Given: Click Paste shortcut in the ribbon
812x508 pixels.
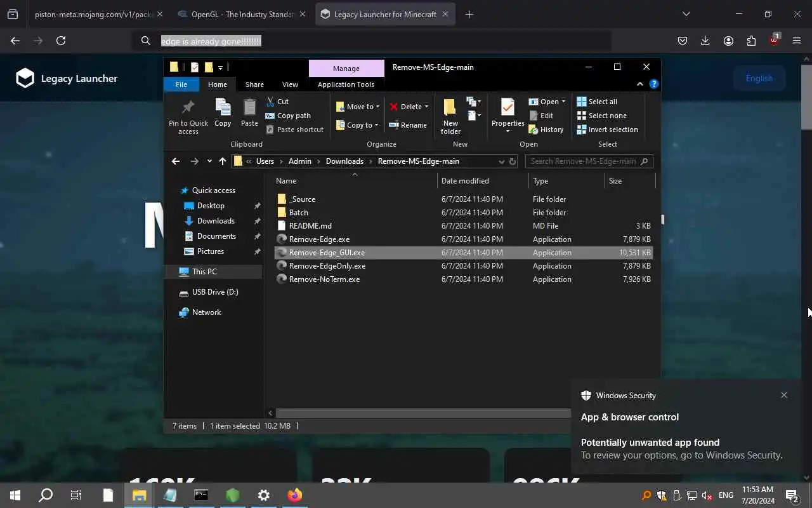Looking at the screenshot, I should pos(294,130).
